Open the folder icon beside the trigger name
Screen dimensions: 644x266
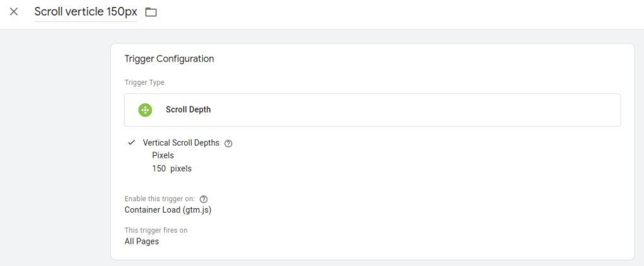click(x=150, y=12)
